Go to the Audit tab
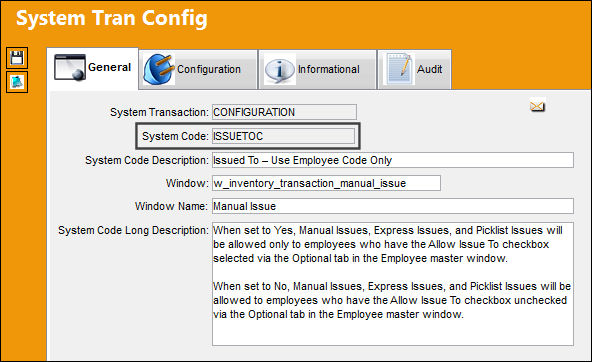Screen dimensions: 592x362 point(415,69)
